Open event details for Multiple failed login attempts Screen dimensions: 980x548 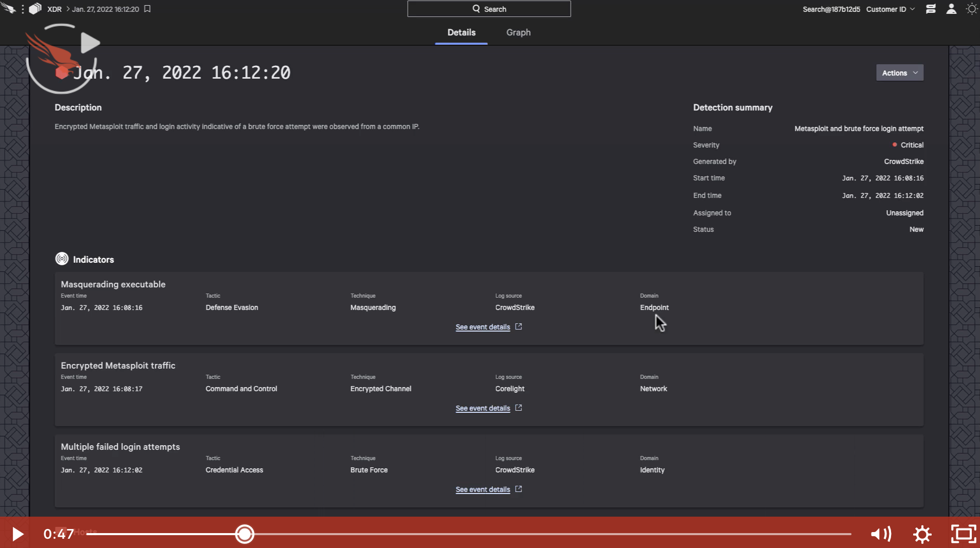[x=483, y=489]
